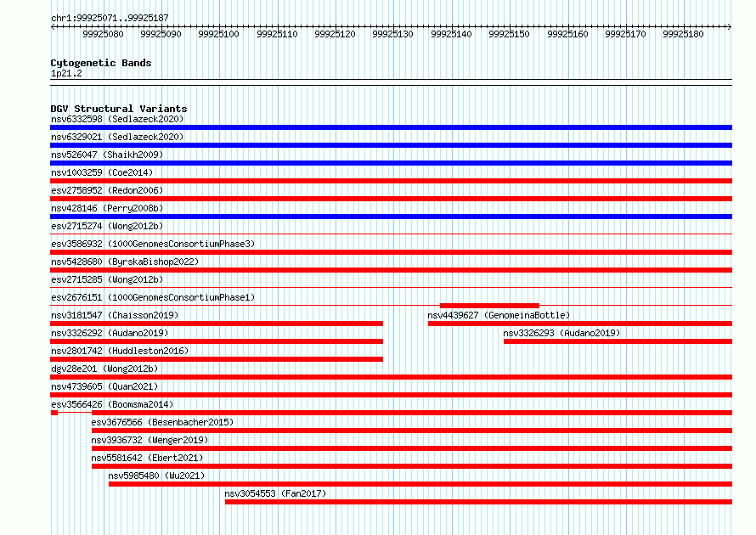The width and height of the screenshot is (756, 535).
Task: Click the nsv5581642 (Ebert2021) label
Action: click(147, 458)
